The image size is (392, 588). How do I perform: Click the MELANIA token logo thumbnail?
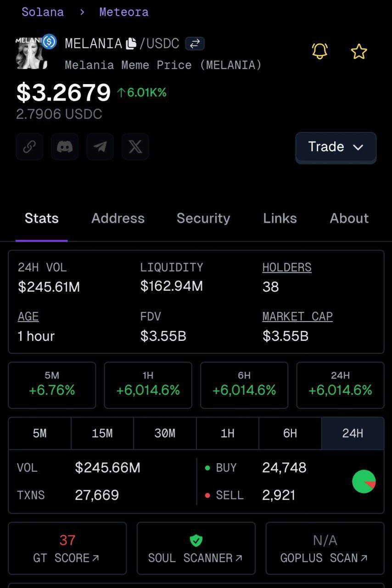click(x=32, y=53)
